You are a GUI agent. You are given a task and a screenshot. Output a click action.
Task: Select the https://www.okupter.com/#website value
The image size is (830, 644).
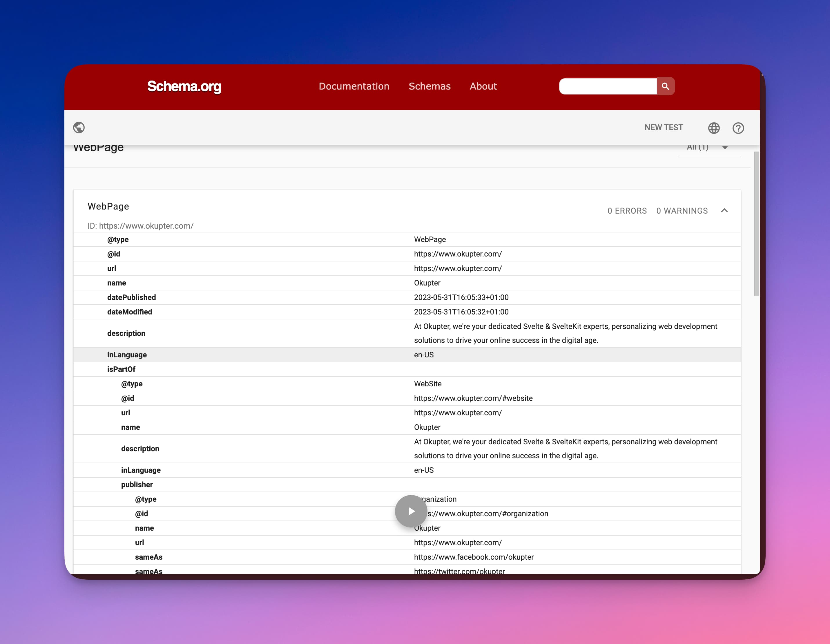tap(473, 398)
